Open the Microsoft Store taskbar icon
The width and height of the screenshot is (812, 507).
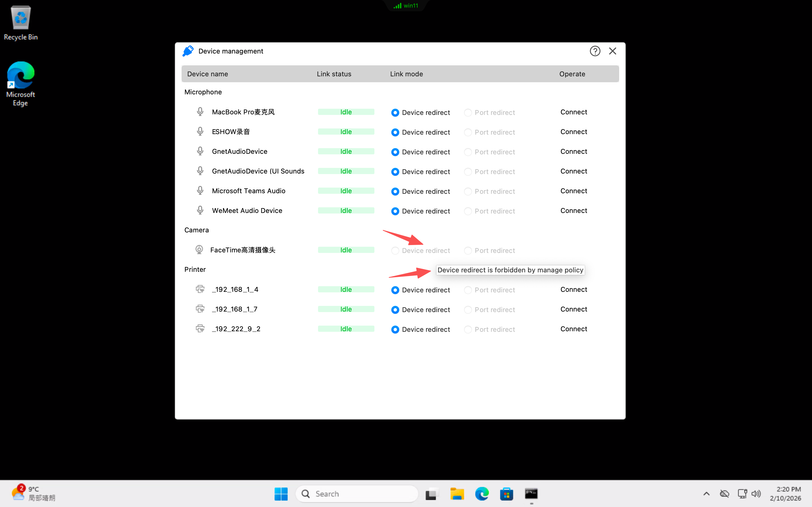506,493
